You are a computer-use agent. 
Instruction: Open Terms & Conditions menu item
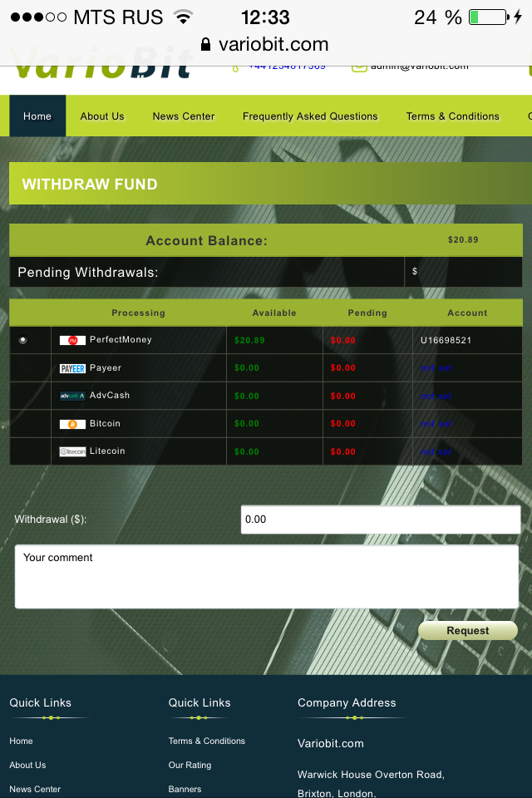(x=452, y=116)
